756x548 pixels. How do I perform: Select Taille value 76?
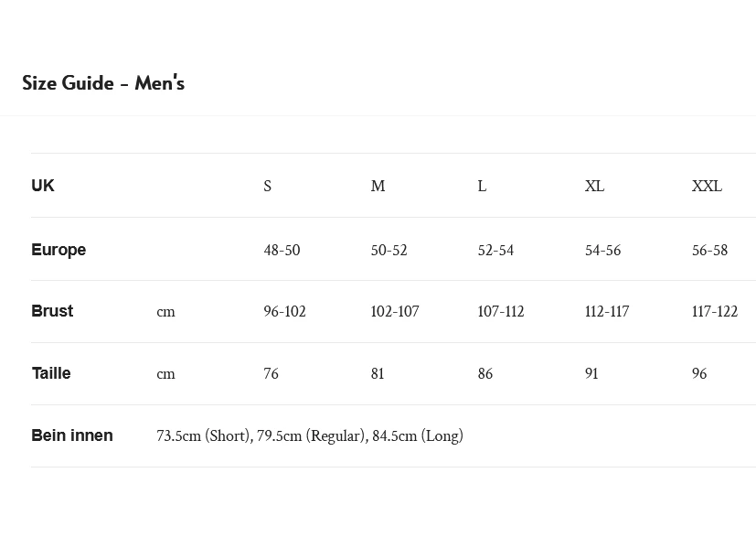[272, 373]
